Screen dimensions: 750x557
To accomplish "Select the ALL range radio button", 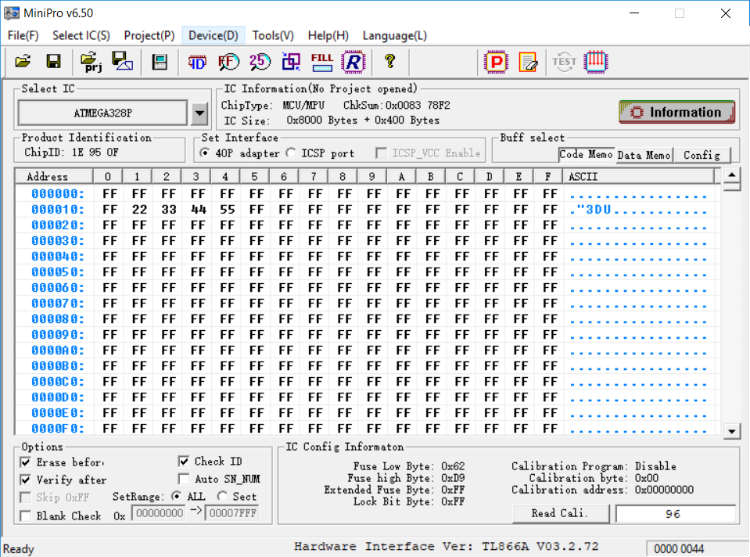I will tap(176, 496).
